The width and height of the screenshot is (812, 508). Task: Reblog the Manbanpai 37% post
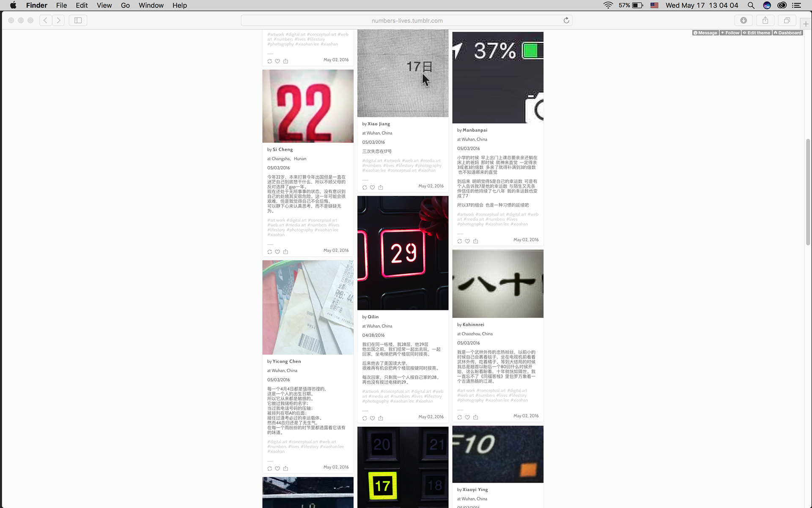click(x=460, y=241)
